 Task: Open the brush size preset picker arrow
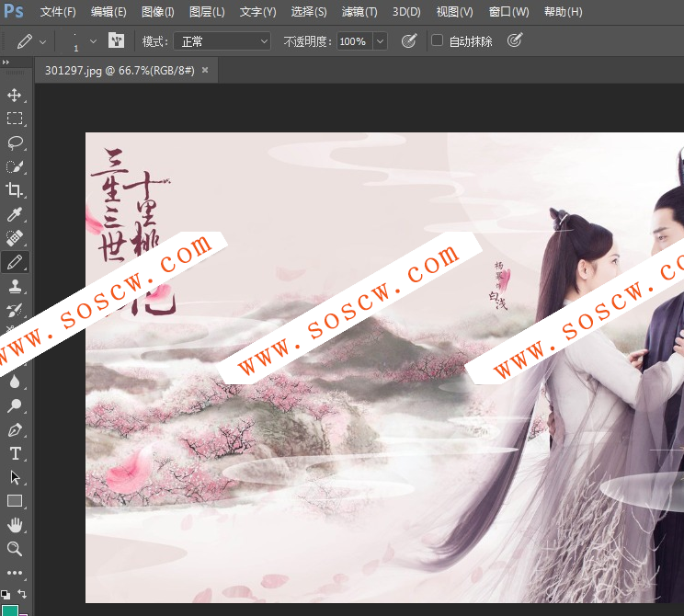click(x=93, y=41)
